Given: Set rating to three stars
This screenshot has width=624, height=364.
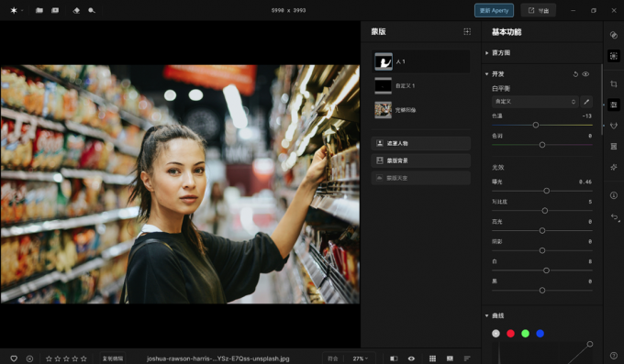Looking at the screenshot, I should click(x=66, y=358).
